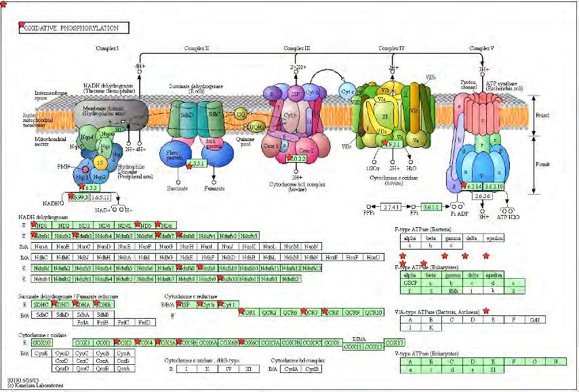Click the Ndufs1 gene box
This screenshot has width=579, height=392.
point(42,236)
